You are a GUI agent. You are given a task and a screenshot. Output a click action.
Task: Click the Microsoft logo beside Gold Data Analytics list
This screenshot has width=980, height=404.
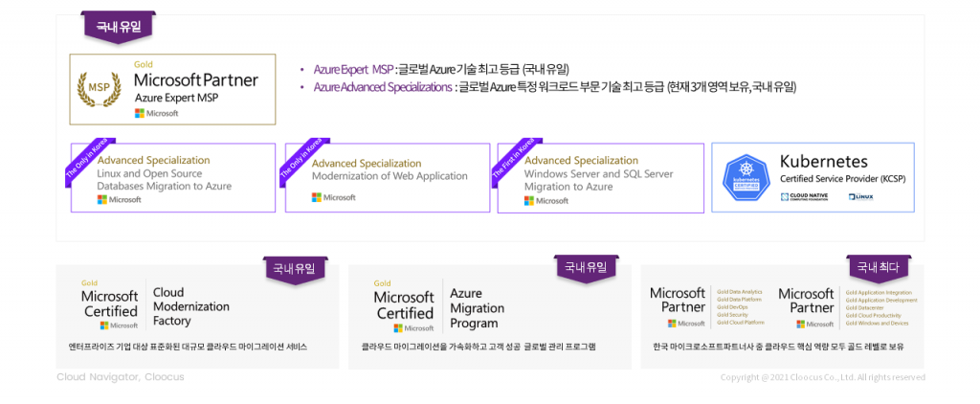tap(686, 324)
